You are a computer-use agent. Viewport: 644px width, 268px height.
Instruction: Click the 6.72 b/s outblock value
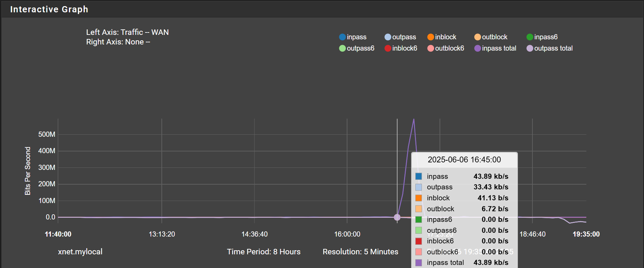tap(495, 209)
